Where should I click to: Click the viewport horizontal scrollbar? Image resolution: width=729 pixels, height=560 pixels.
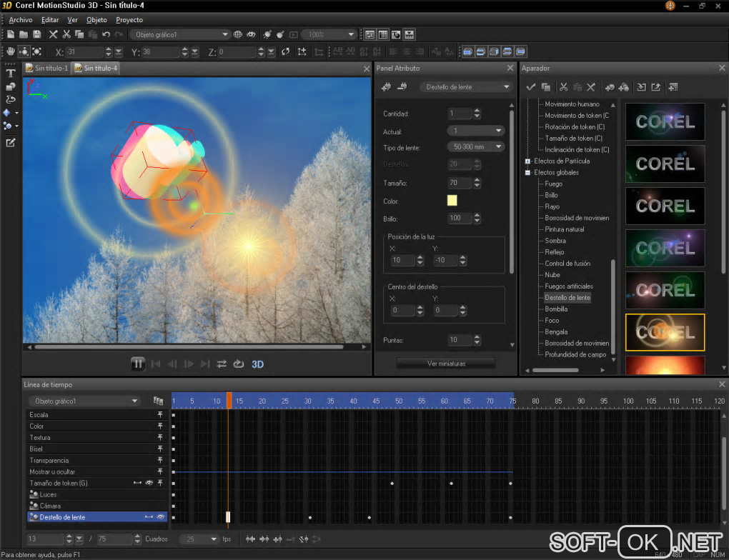pyautogui.click(x=189, y=346)
